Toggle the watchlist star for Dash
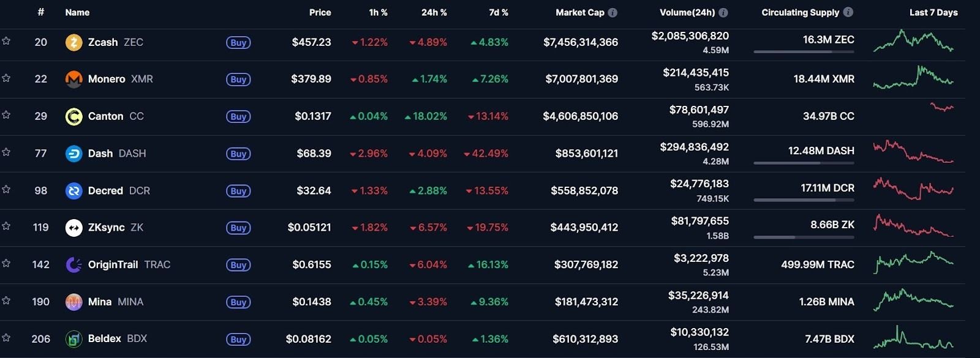This screenshot has width=980, height=358. coord(7,154)
